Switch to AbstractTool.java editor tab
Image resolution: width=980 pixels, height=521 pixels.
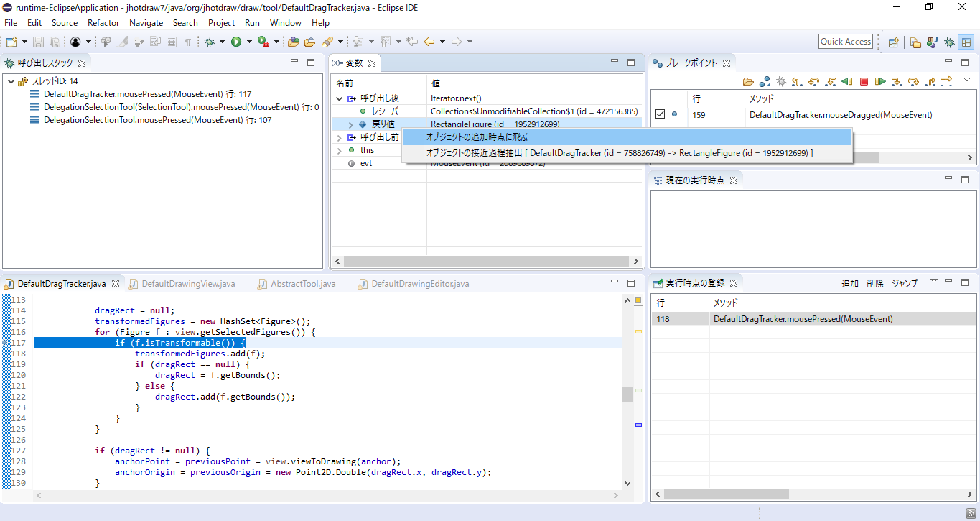tap(297, 284)
